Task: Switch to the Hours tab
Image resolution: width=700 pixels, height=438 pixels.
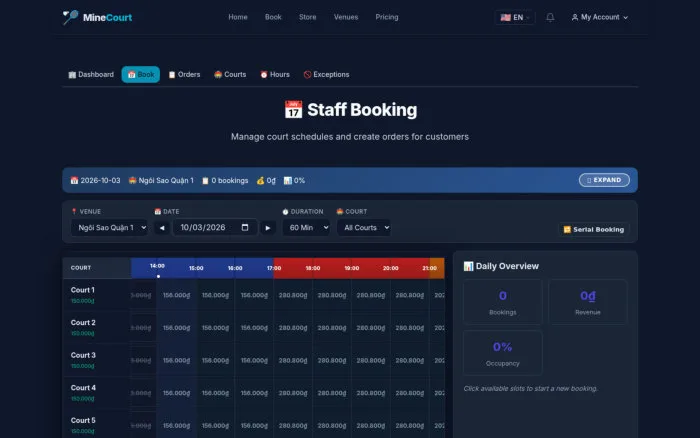Action: point(275,75)
